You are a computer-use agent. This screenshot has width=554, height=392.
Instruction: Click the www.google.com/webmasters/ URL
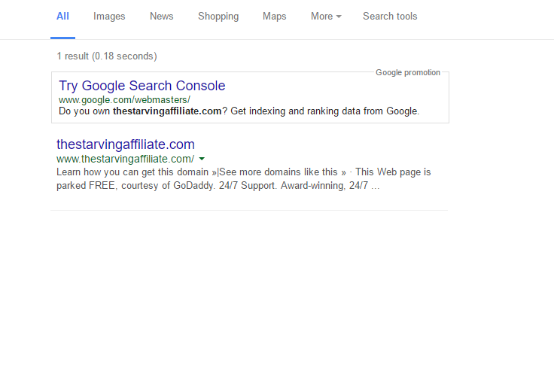pos(124,99)
